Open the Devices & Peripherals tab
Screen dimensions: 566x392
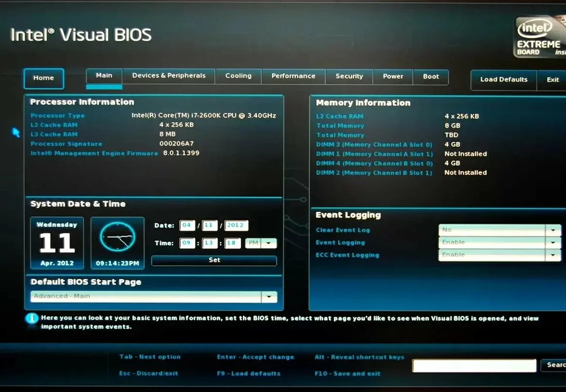pos(169,76)
